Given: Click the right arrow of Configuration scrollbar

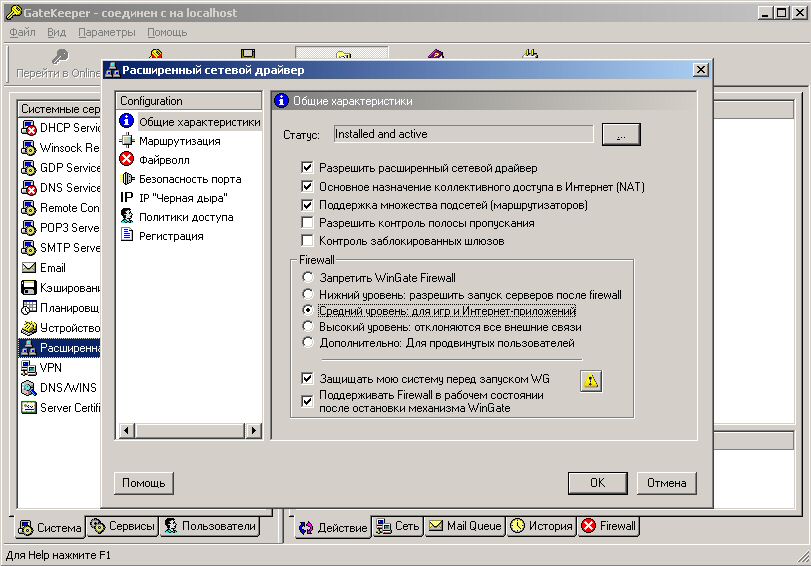Looking at the screenshot, I should 253,430.
